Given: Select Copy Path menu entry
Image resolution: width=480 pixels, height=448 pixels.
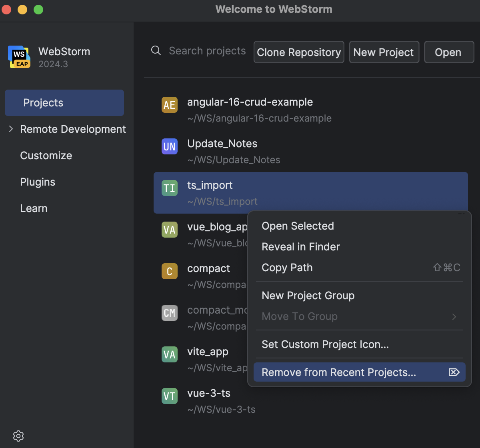Looking at the screenshot, I should click(x=287, y=268).
